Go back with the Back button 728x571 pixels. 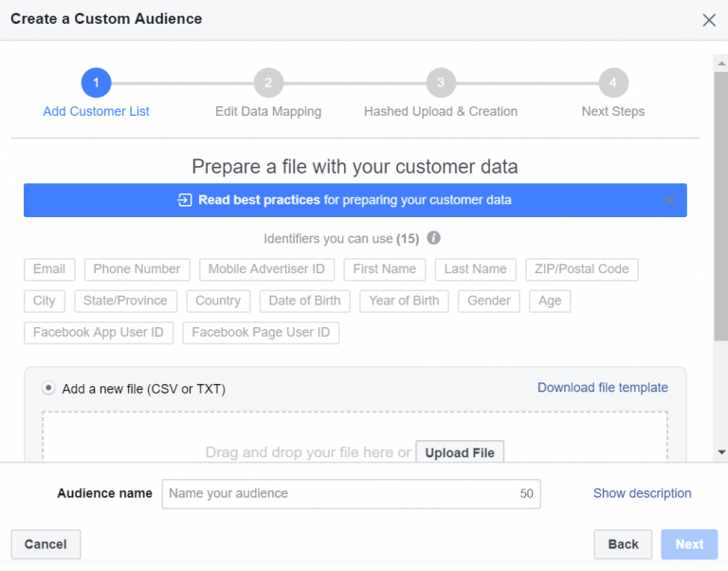[623, 544]
